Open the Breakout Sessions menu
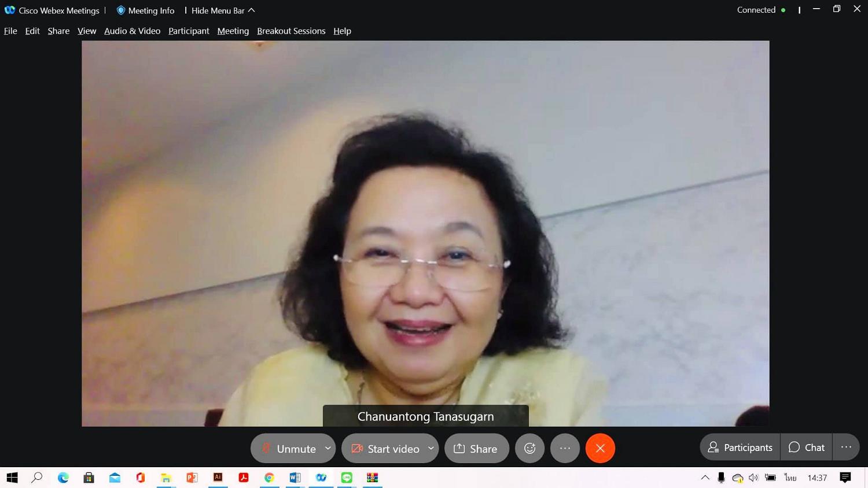Viewport: 868px width, 488px height. pos(291,31)
